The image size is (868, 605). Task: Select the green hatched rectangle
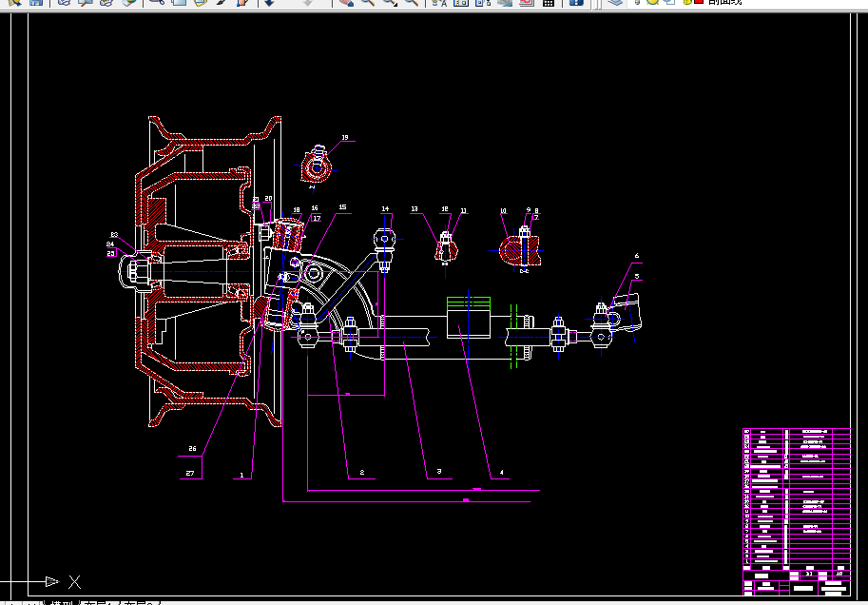pos(469,303)
